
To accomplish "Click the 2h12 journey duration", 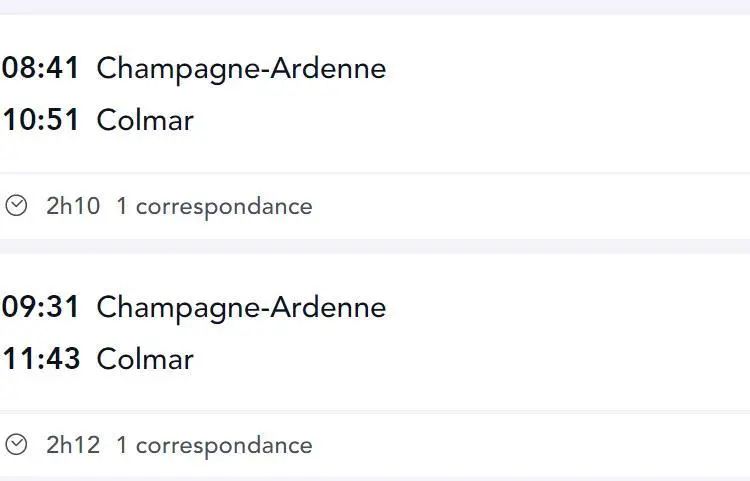I will click(x=73, y=445).
